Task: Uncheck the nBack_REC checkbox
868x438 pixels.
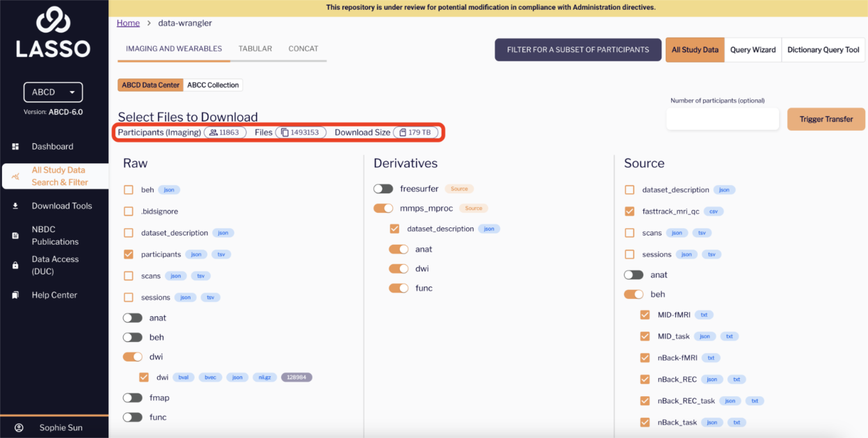Action: 645,380
